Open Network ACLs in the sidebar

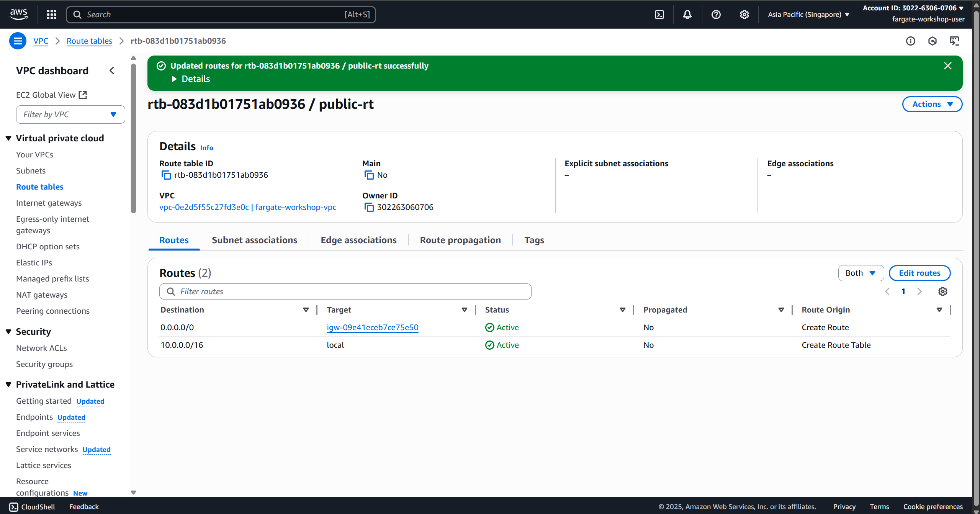[41, 348]
